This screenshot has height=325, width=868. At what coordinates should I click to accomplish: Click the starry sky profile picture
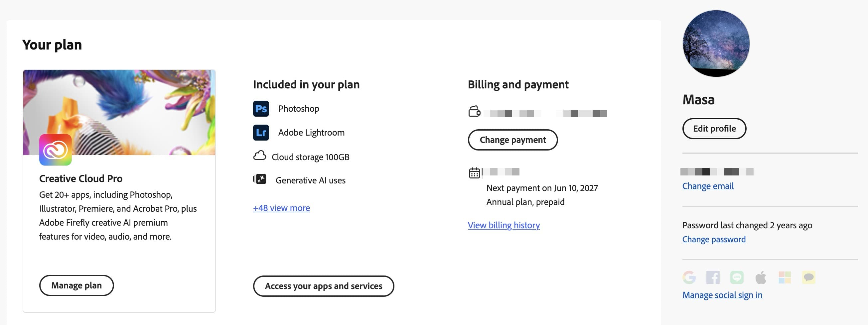(716, 44)
